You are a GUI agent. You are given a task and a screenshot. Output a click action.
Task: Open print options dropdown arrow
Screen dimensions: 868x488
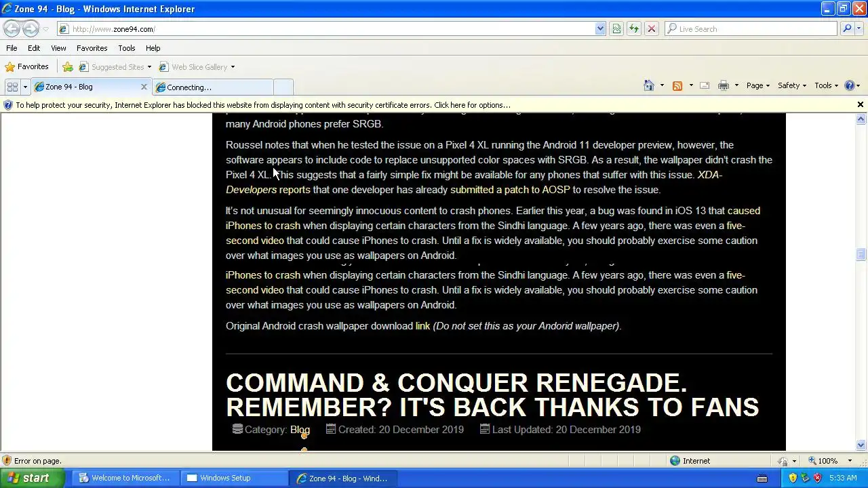(736, 85)
